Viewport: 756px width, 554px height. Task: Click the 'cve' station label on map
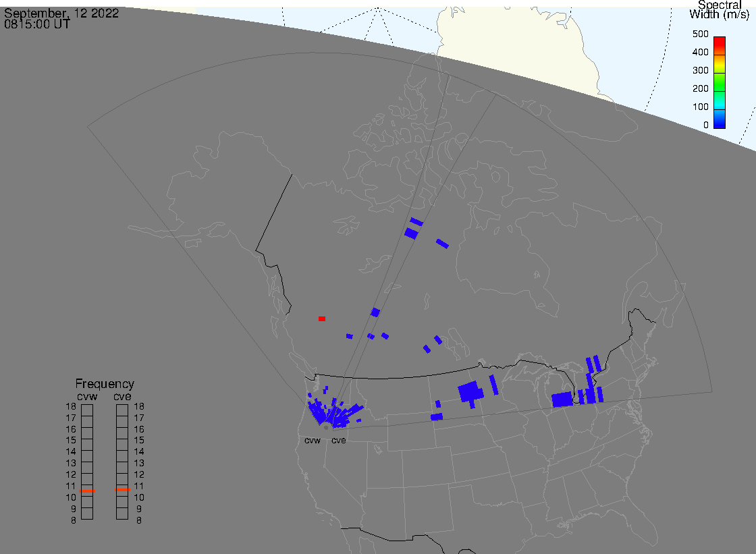click(x=338, y=441)
